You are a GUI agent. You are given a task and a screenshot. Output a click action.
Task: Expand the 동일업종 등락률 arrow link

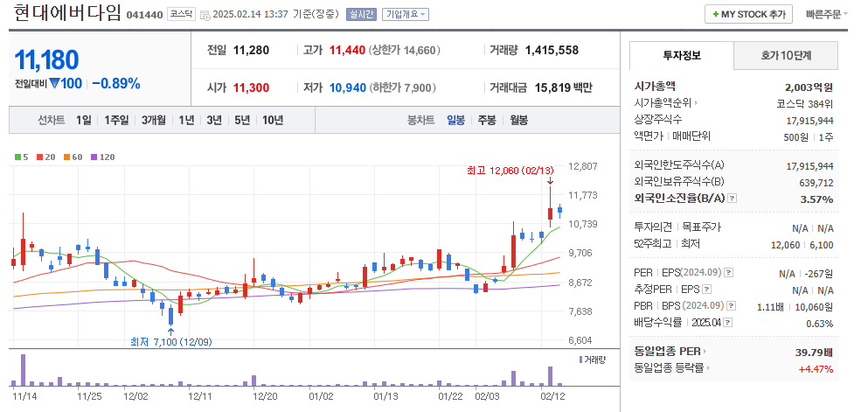(x=708, y=368)
